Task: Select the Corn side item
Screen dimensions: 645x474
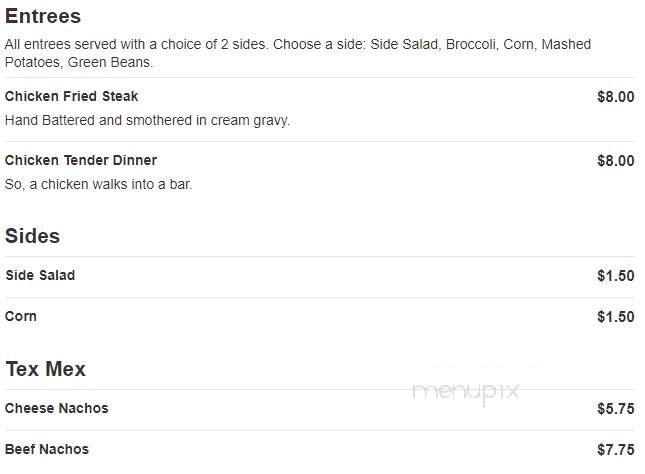Action: [x=21, y=316]
